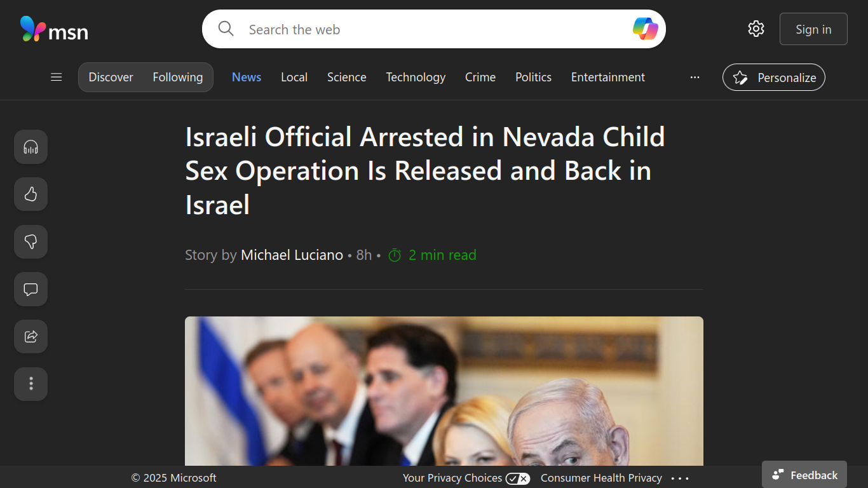868x488 pixels.
Task: Open the comments icon in sidebar
Action: click(x=31, y=289)
